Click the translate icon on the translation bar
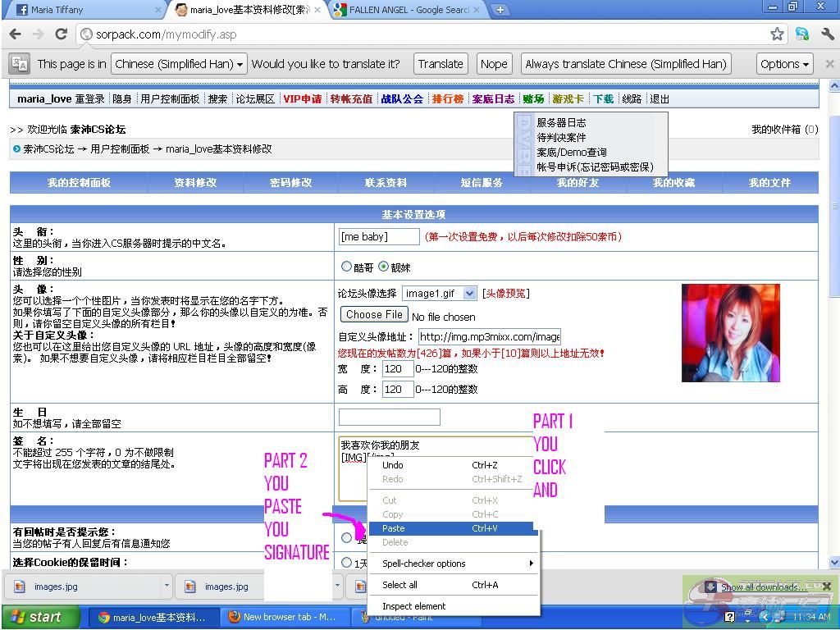840x630 pixels. [x=20, y=64]
